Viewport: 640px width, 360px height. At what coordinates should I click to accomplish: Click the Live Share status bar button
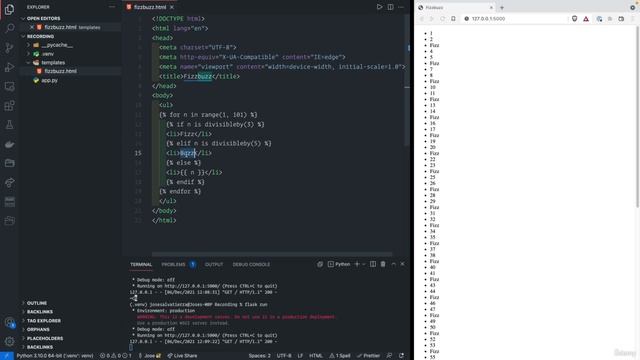click(182, 356)
